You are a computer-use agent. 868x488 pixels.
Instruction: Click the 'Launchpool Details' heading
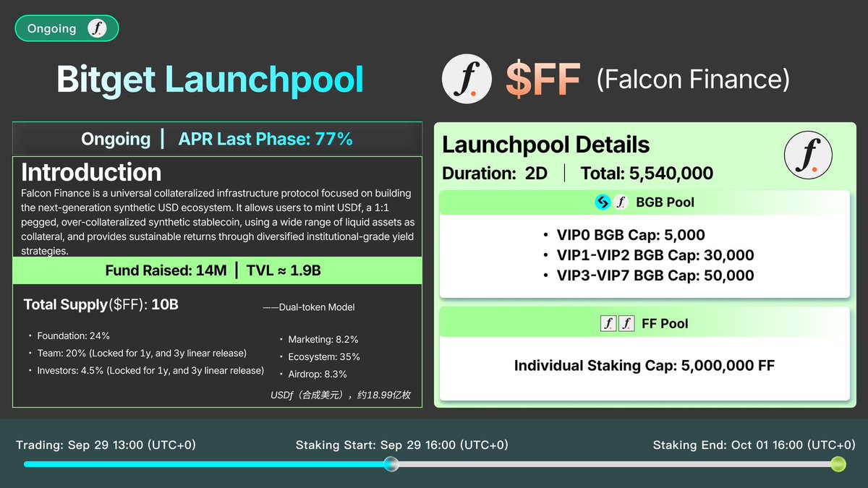coord(545,145)
